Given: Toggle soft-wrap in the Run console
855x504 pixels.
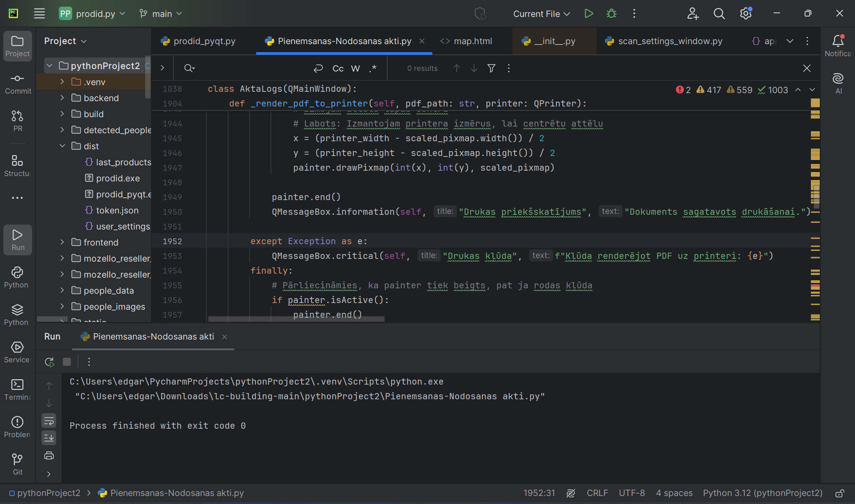Looking at the screenshot, I should pyautogui.click(x=49, y=421).
